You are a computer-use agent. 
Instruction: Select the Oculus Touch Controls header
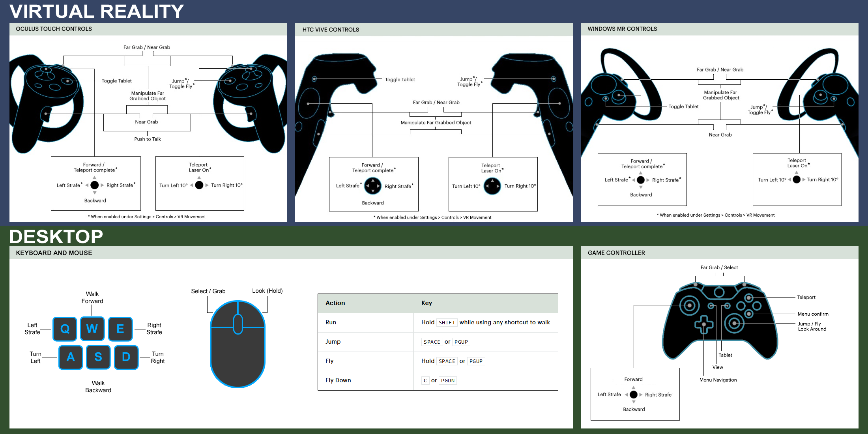click(148, 29)
